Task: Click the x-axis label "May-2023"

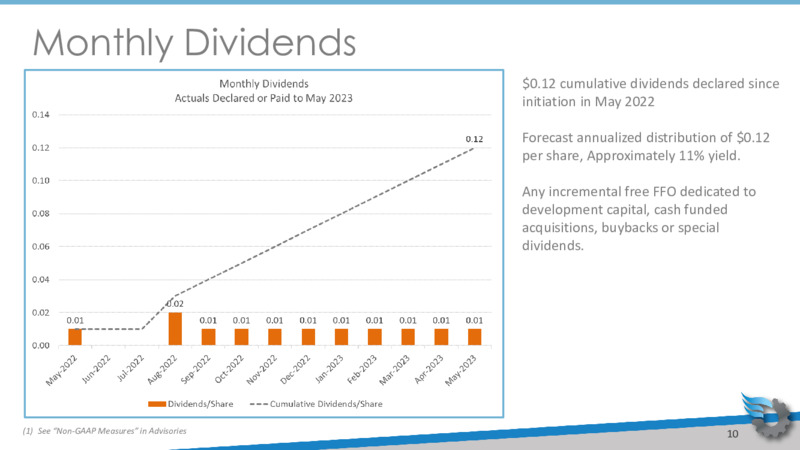Action: [461, 370]
